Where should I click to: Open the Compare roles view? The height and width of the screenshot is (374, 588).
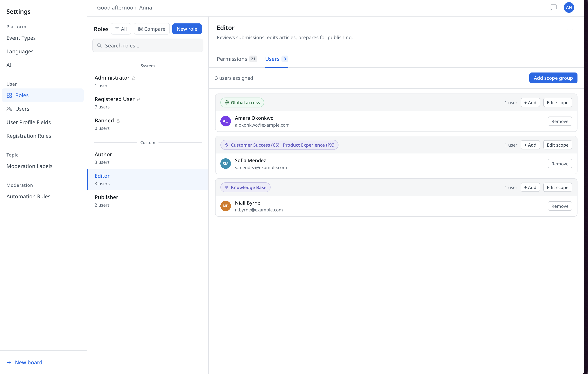[152, 29]
